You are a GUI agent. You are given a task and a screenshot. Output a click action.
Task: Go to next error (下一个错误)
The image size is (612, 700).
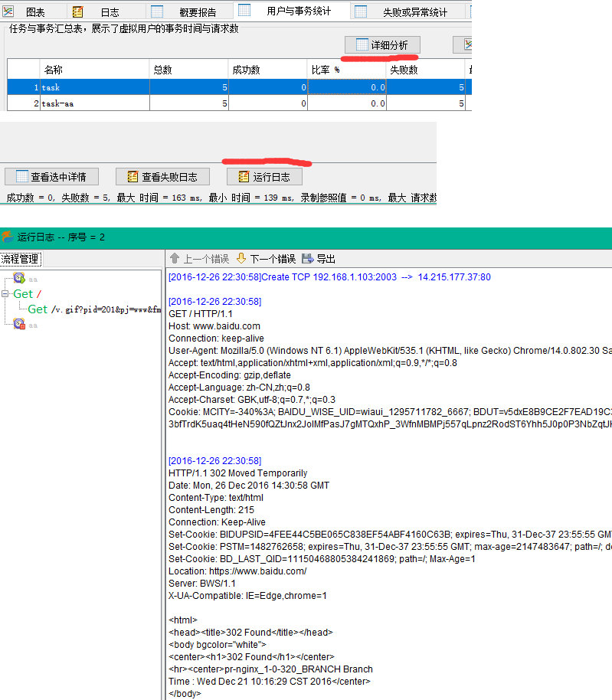pyautogui.click(x=265, y=259)
